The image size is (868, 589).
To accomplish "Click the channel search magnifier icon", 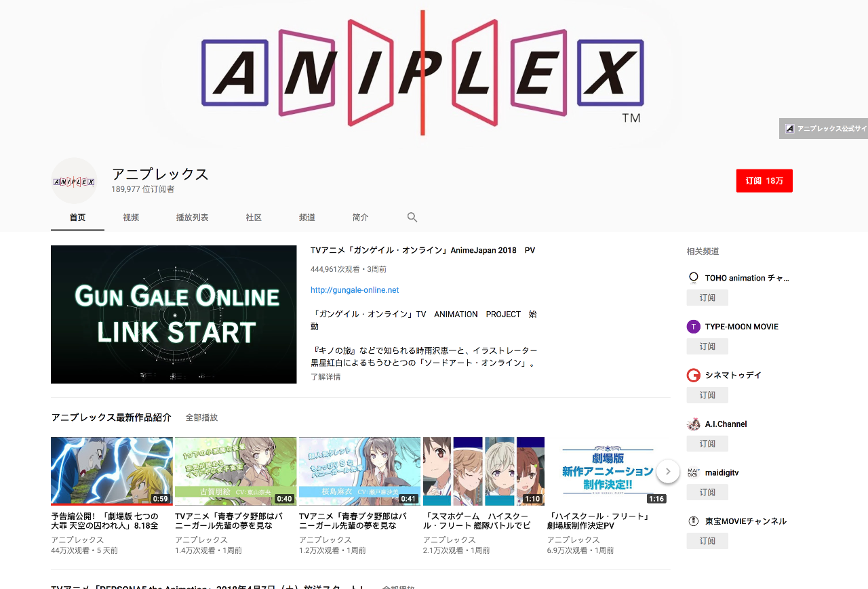I will click(412, 218).
